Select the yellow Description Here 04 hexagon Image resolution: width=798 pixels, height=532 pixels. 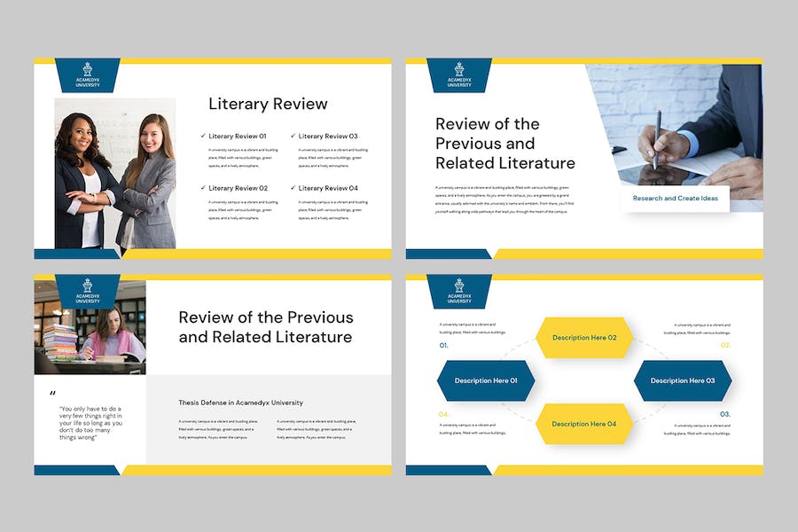[583, 424]
